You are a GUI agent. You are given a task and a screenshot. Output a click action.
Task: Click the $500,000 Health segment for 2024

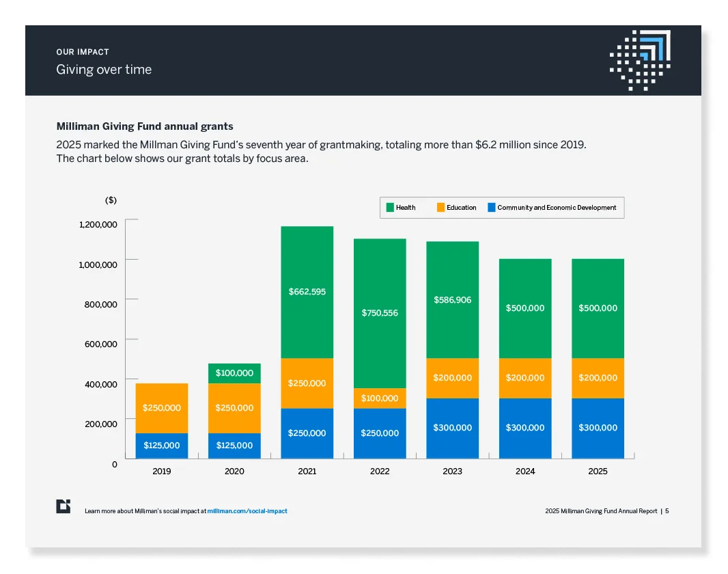pos(525,308)
